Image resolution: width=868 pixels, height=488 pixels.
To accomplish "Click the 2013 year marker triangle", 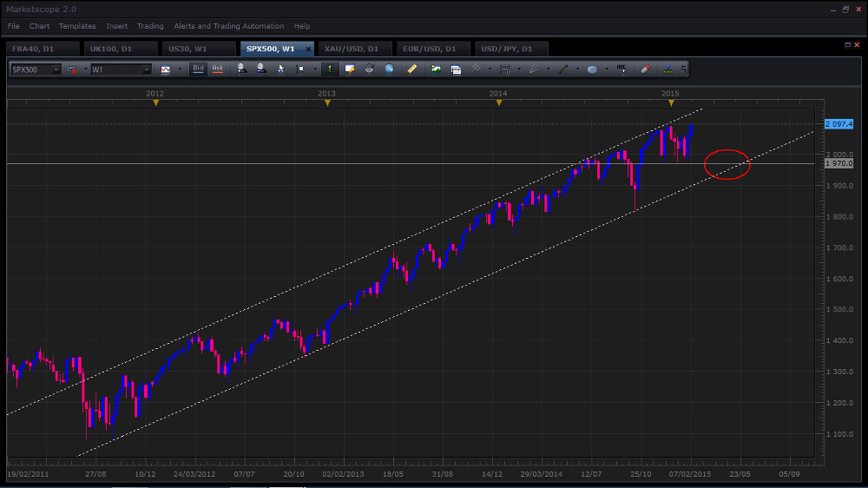I will pyautogui.click(x=328, y=103).
